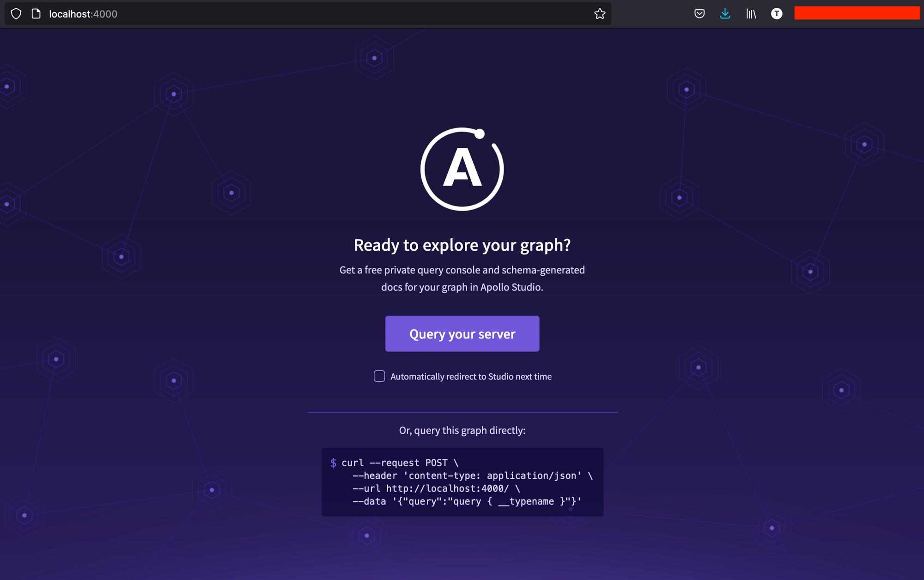The width and height of the screenshot is (924, 580).
Task: Click the network graph node bottom-left
Action: pos(25,515)
